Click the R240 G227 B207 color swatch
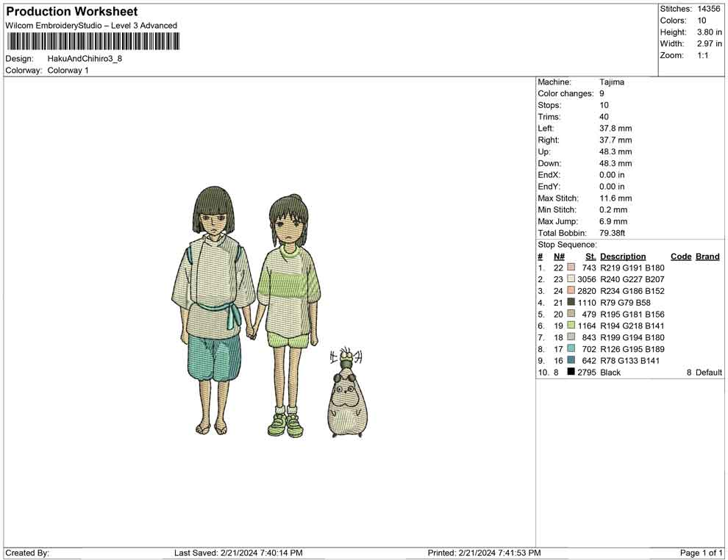The width and height of the screenshot is (728, 560). pyautogui.click(x=571, y=279)
